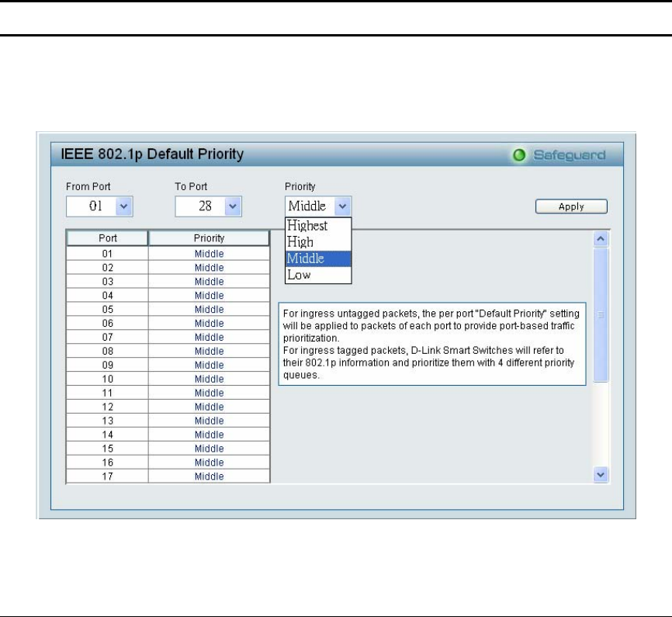Screen dimensions: 672x617
Task: Select port 09 row cell
Action: [x=108, y=366]
